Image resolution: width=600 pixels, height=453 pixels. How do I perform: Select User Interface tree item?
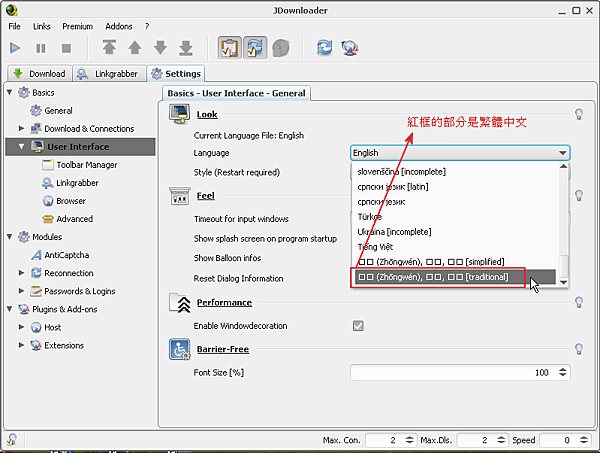(78, 147)
